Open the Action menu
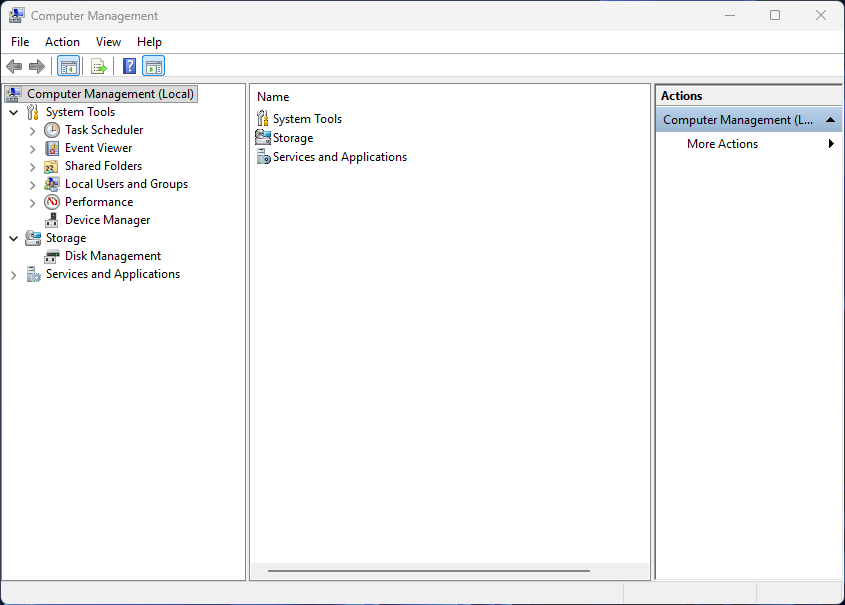 [62, 41]
